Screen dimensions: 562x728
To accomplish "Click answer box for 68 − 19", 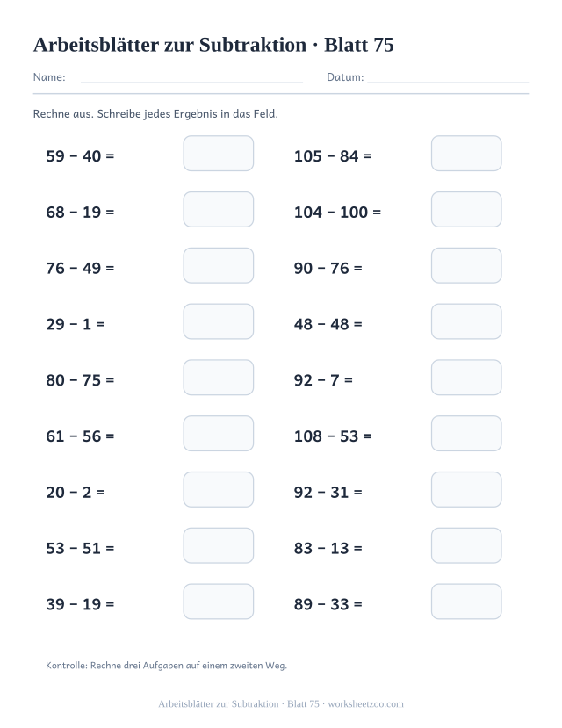I will click(219, 209).
